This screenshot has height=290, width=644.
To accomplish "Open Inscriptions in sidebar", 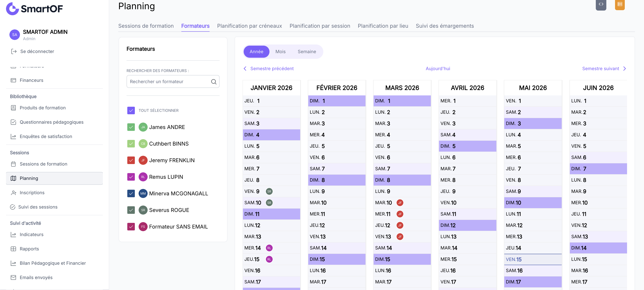I will (54, 193).
